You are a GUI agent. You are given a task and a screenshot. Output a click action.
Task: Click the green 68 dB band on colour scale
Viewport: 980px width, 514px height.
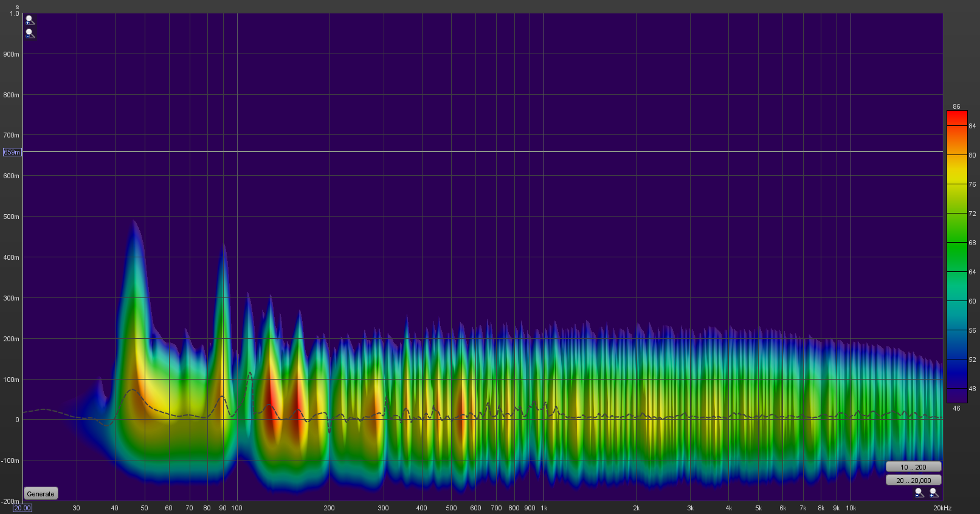click(956, 243)
